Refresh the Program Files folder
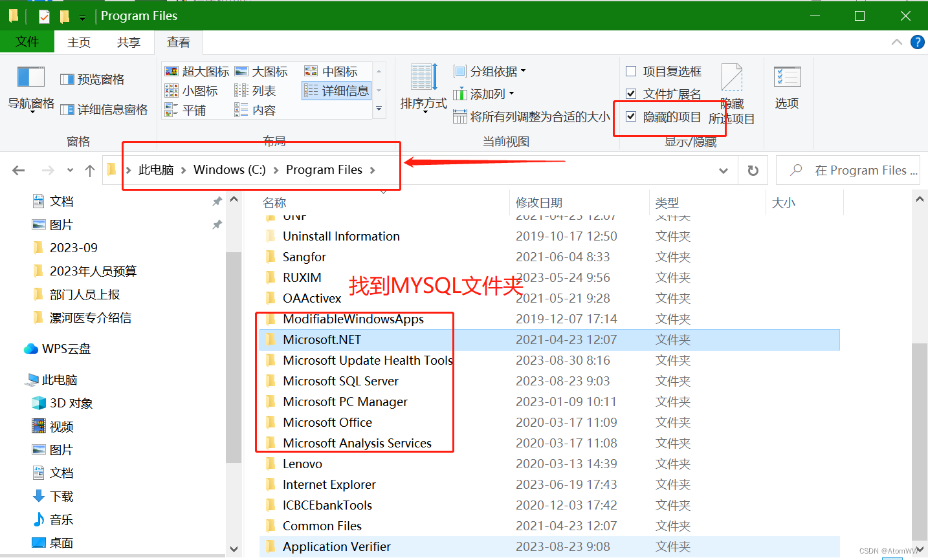This screenshot has height=560, width=928. tap(753, 171)
